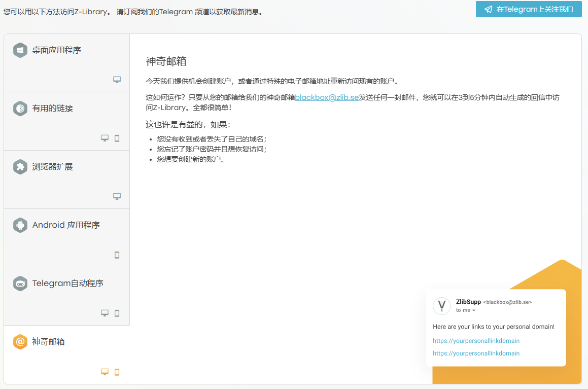Click the blackbox@zlib.se email link
Image resolution: width=588 pixels, height=389 pixels.
tap(327, 98)
